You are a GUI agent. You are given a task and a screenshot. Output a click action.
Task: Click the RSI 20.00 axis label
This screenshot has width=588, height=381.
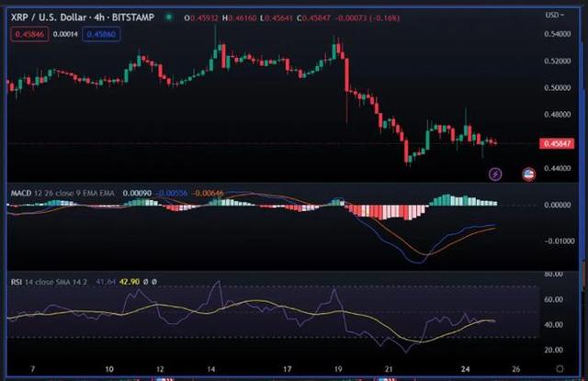pyautogui.click(x=553, y=350)
